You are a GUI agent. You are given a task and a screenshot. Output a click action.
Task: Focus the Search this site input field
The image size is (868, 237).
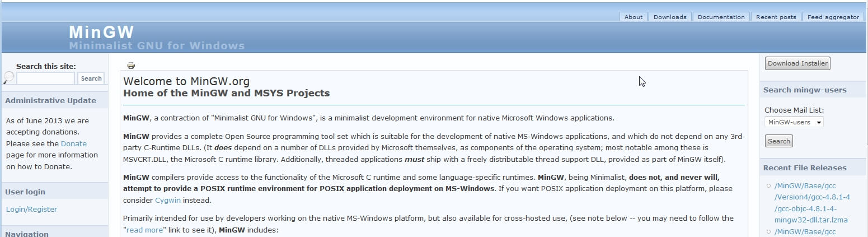coord(45,78)
